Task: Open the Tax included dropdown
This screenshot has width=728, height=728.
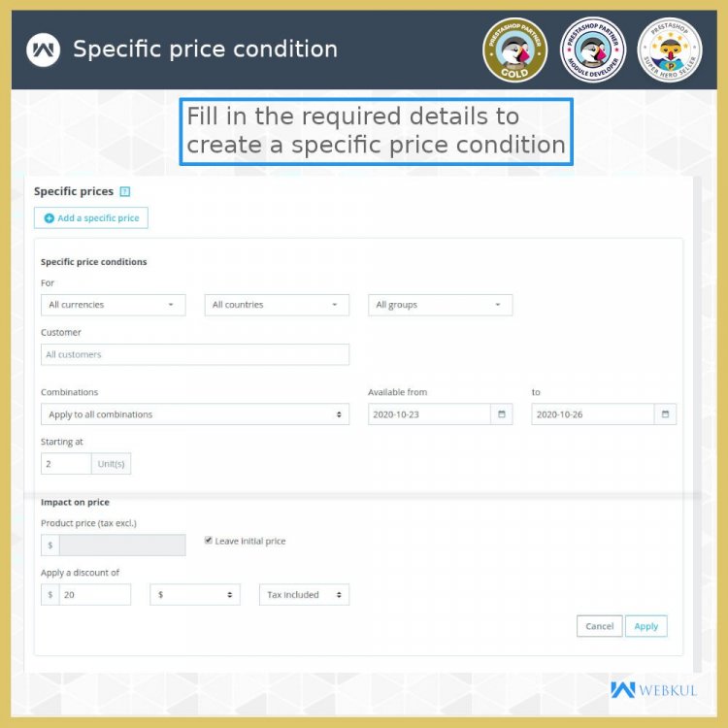Action: (x=304, y=595)
